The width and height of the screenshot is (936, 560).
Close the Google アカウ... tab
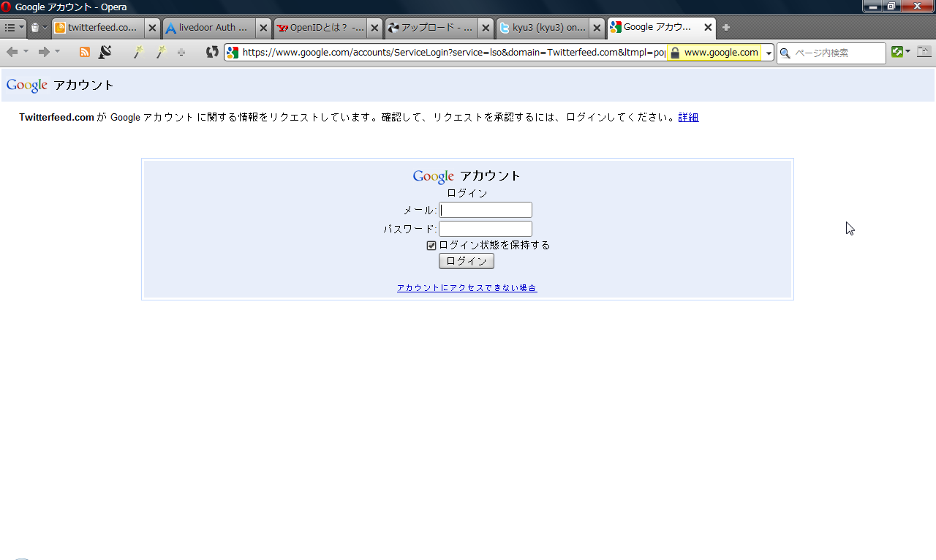(x=708, y=28)
